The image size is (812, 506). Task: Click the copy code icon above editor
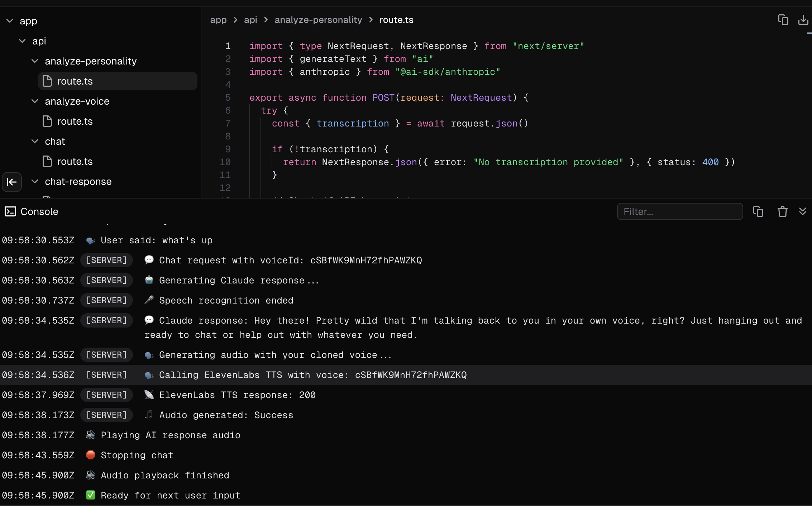pos(783,20)
